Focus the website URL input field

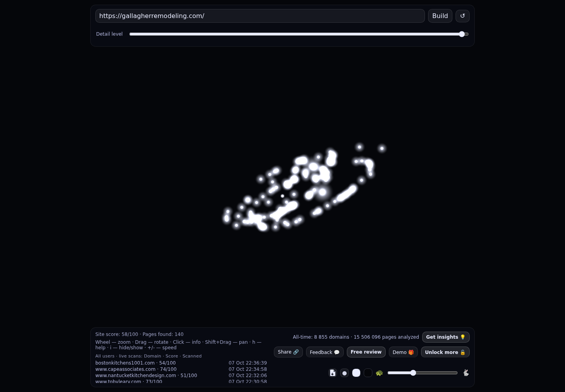tap(260, 16)
